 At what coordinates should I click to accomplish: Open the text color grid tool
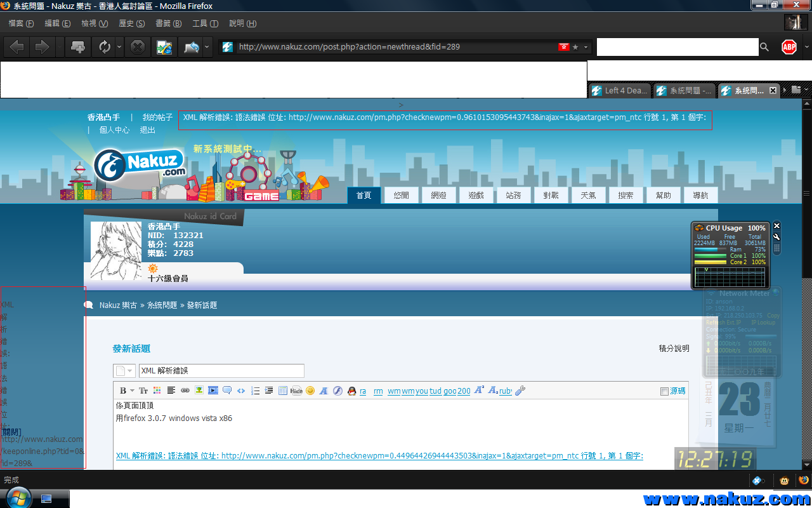click(x=157, y=391)
